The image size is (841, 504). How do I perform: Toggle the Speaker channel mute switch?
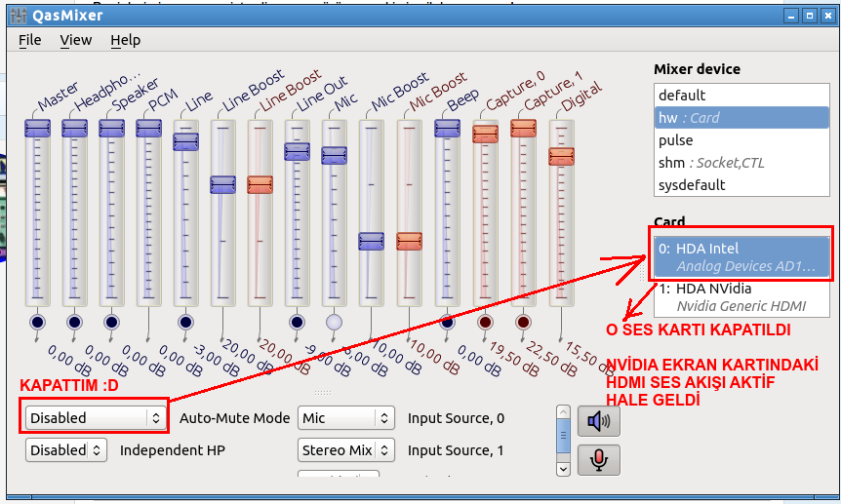click(111, 323)
